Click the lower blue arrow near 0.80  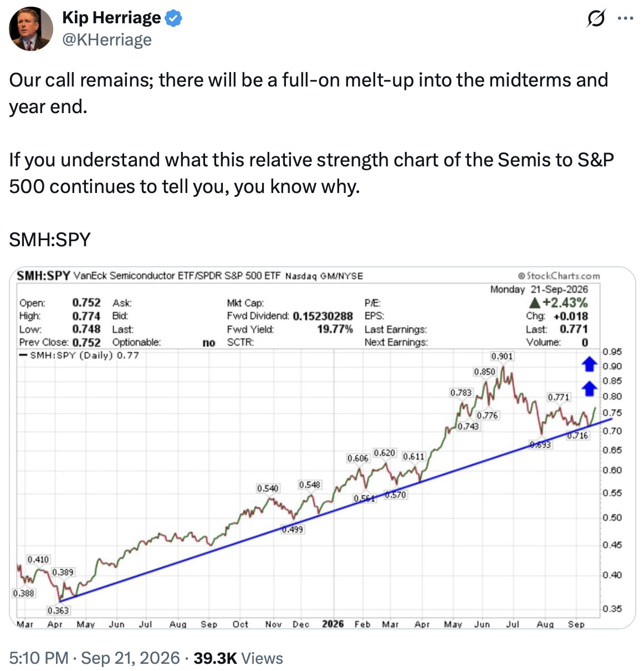coord(589,388)
